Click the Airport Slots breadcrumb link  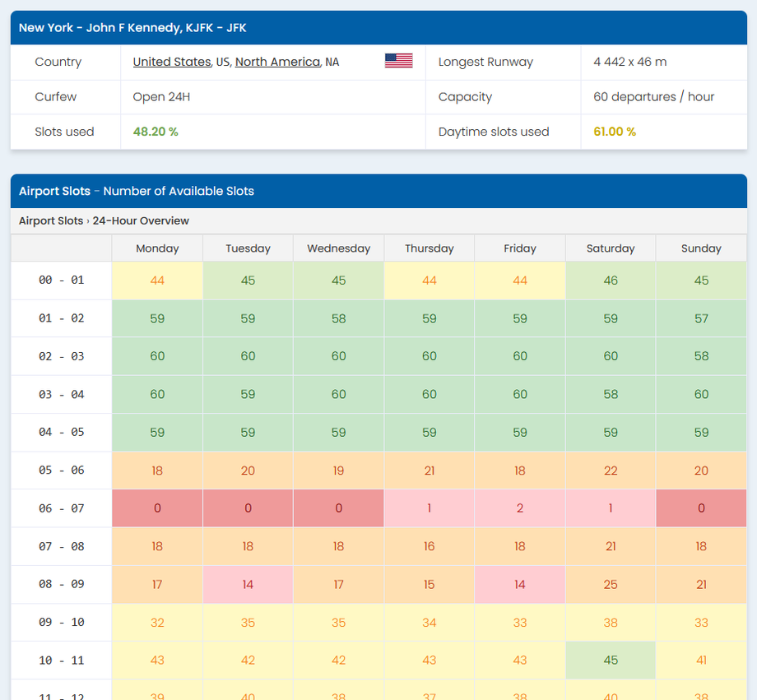(51, 220)
